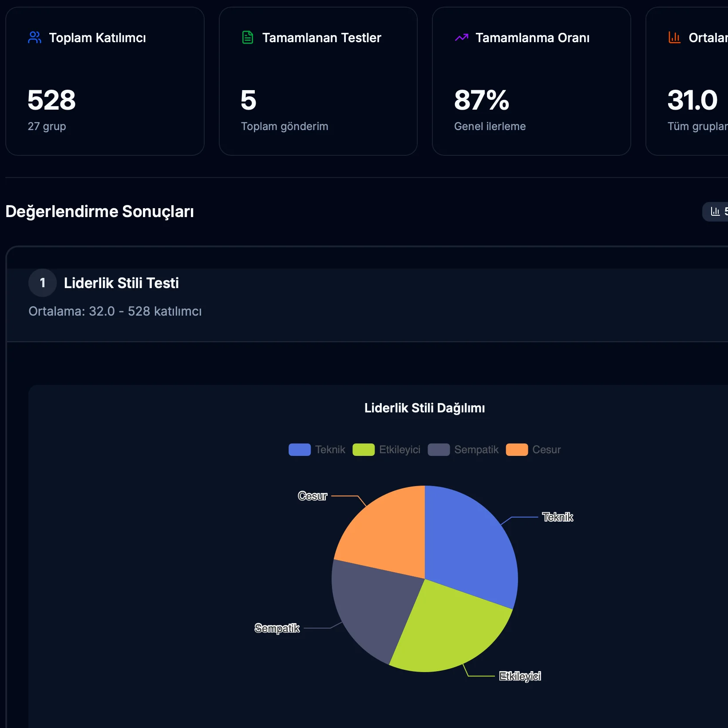Click the green document icon for Tamamlanan Testler
Image resolution: width=728 pixels, height=728 pixels.
tap(248, 38)
